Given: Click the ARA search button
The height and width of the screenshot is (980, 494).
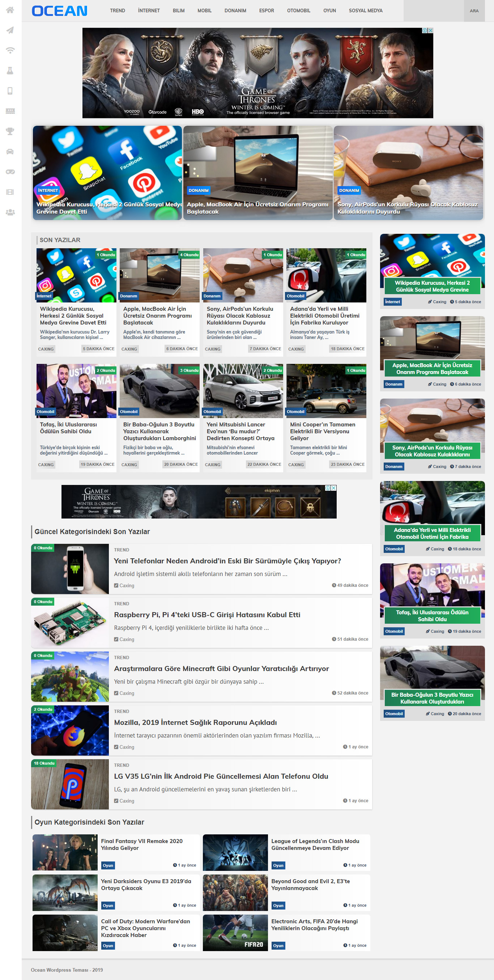Looking at the screenshot, I should coord(474,10).
